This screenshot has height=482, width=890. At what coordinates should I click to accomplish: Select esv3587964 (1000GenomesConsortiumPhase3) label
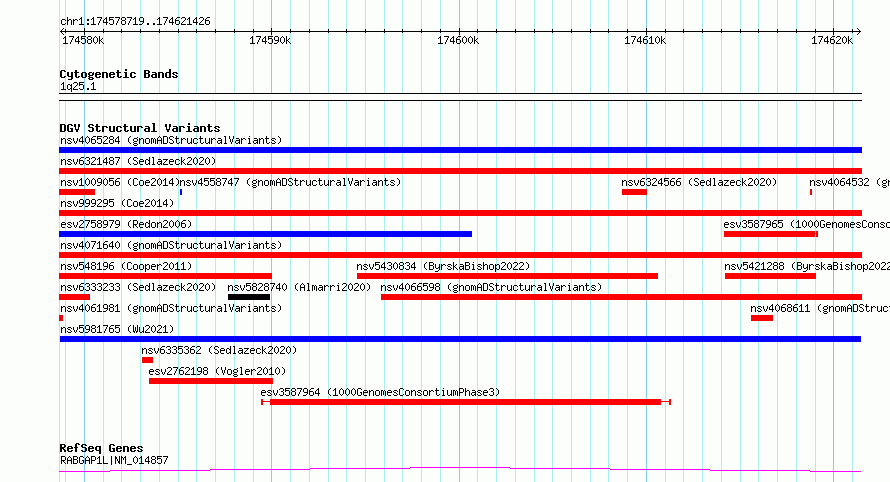coord(380,392)
